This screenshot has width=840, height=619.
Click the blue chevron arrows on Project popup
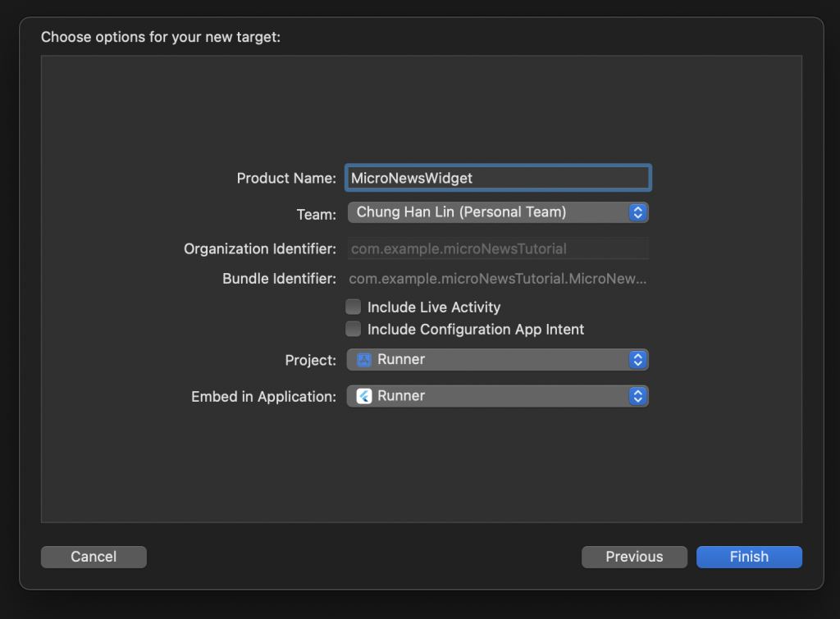pyautogui.click(x=637, y=360)
